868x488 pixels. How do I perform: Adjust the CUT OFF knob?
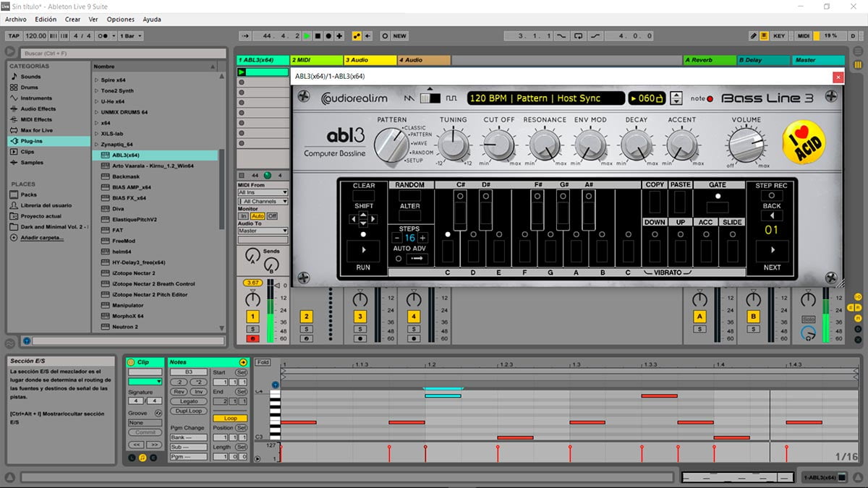coord(498,145)
